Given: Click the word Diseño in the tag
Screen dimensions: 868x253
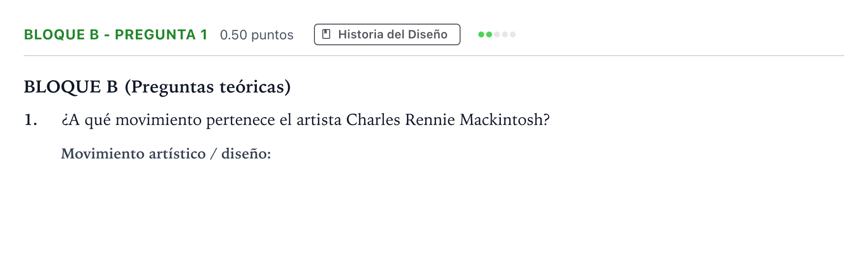Looking at the screenshot, I should click(x=428, y=34).
